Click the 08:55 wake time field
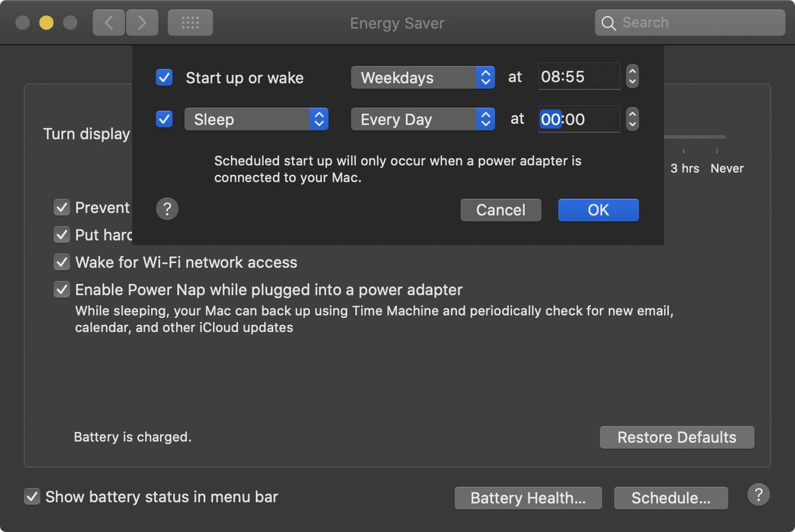The image size is (795, 532). (579, 76)
